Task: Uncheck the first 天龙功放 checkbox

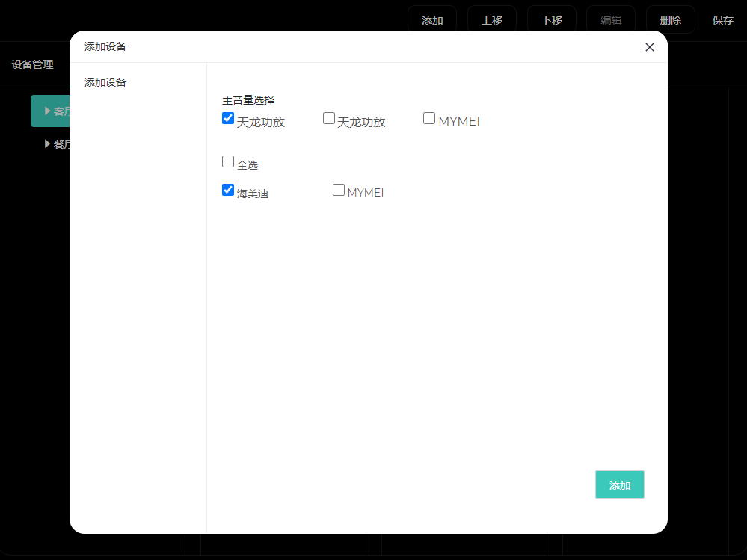Action: (x=228, y=118)
